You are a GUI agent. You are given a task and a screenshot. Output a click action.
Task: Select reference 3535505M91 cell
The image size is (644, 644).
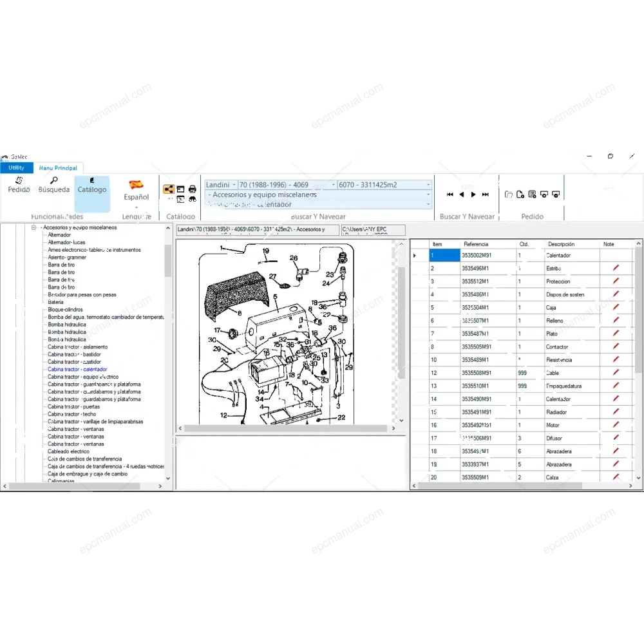[488, 346]
